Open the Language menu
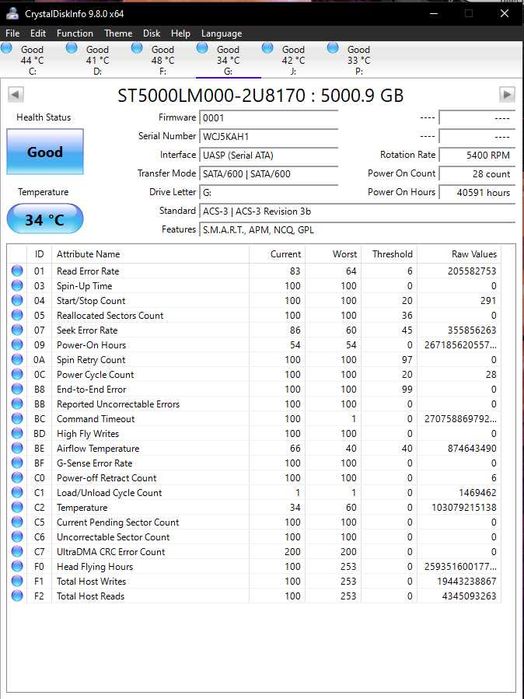Image resolution: width=524 pixels, height=699 pixels. [x=222, y=33]
